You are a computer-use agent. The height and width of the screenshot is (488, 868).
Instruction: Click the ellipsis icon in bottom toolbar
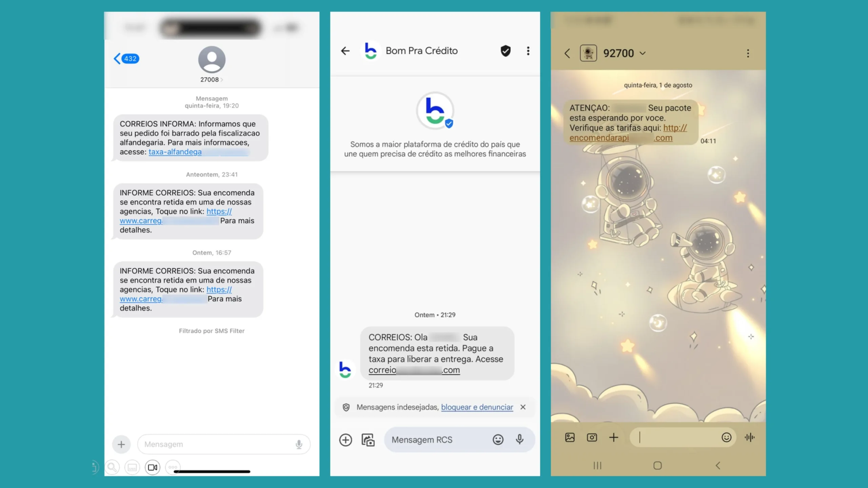[173, 467]
